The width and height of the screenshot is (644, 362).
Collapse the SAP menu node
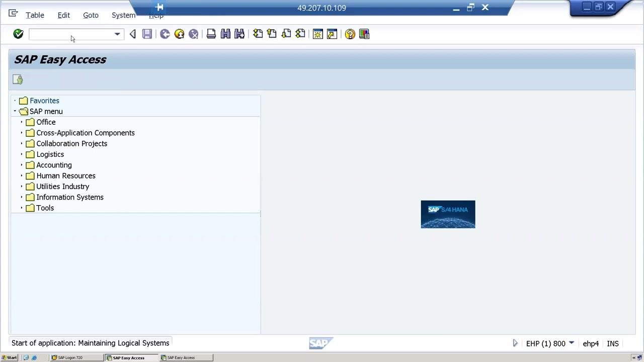tap(15, 111)
